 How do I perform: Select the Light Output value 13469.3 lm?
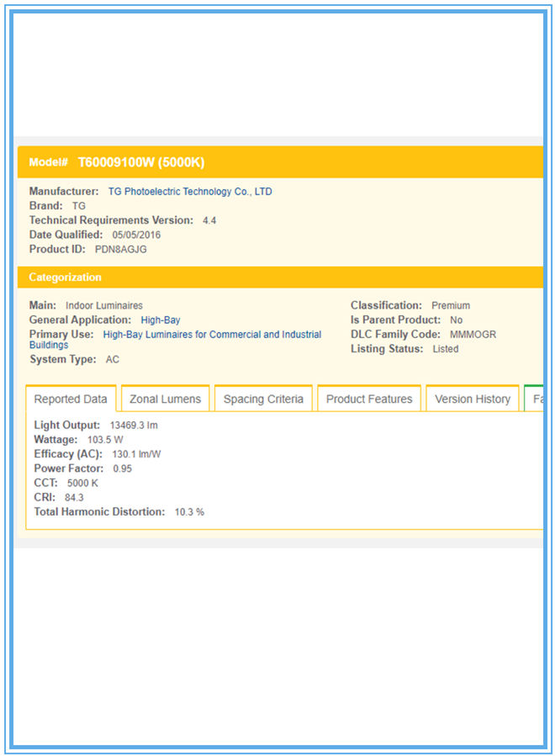tap(134, 426)
